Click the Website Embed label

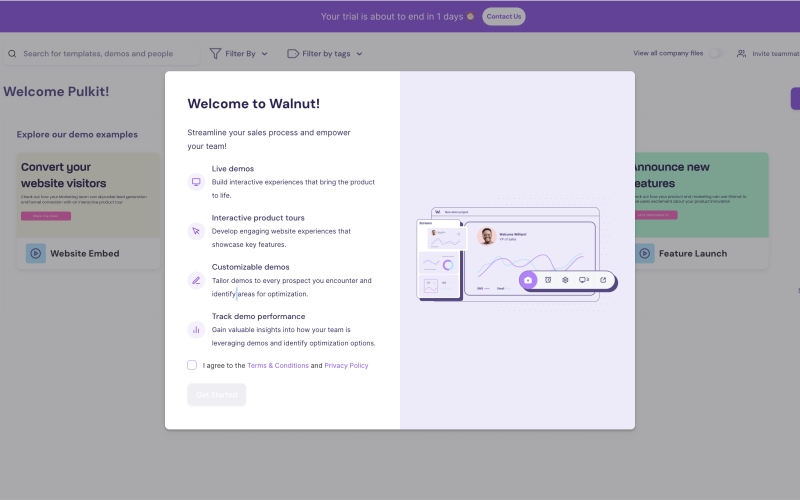coord(85,254)
